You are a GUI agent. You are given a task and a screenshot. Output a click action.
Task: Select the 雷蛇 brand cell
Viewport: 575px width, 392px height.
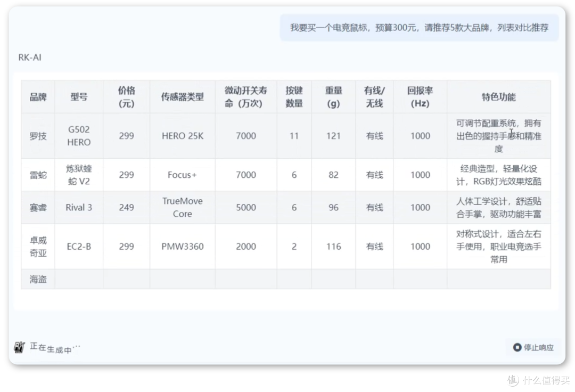pos(38,175)
